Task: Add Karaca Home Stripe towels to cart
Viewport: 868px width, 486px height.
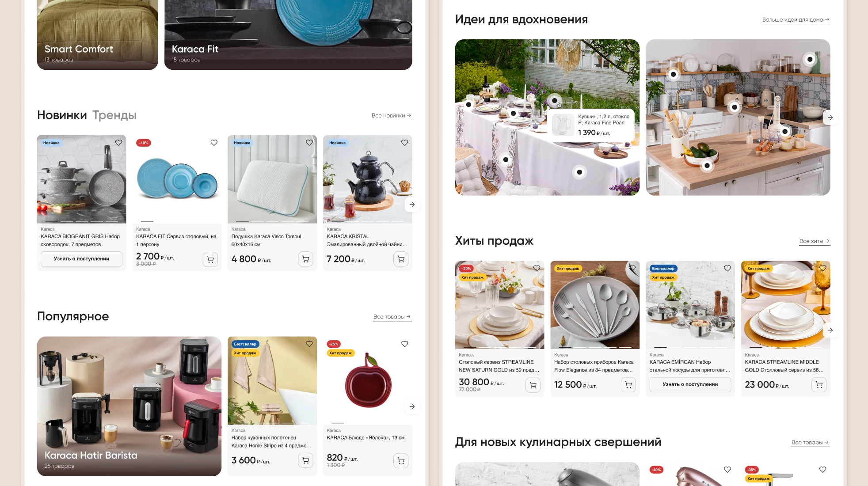Action: pyautogui.click(x=305, y=460)
